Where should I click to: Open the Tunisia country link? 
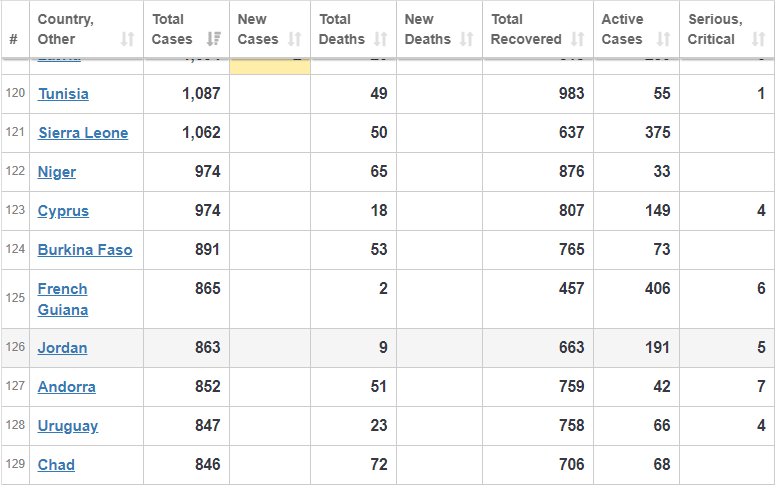click(x=63, y=94)
